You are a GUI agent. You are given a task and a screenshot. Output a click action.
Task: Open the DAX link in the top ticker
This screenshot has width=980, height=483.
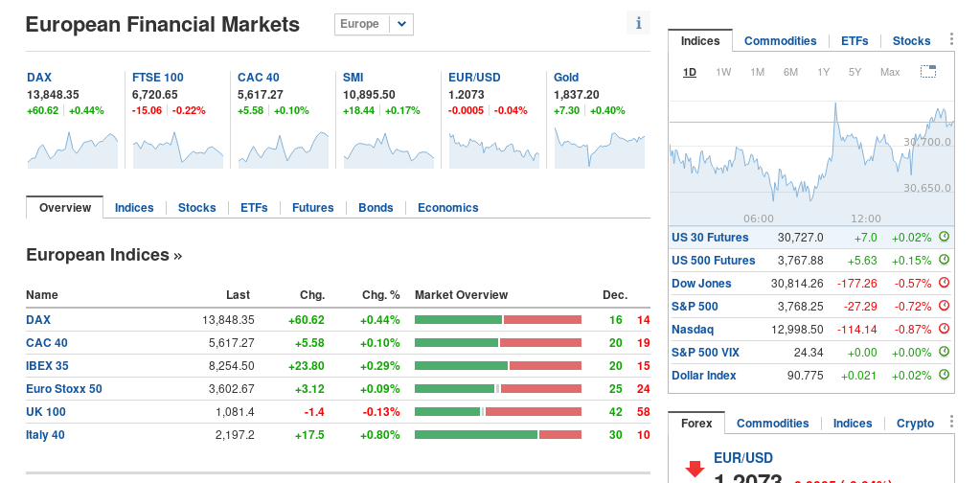coord(39,78)
